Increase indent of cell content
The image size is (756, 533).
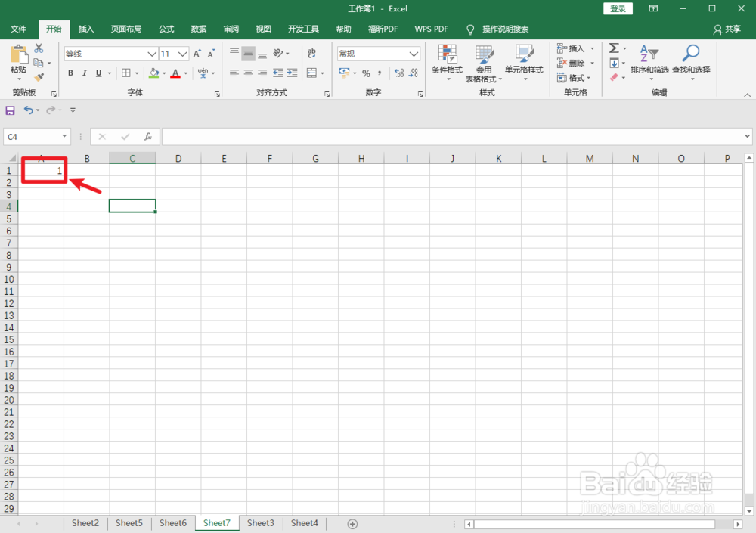tap(292, 73)
